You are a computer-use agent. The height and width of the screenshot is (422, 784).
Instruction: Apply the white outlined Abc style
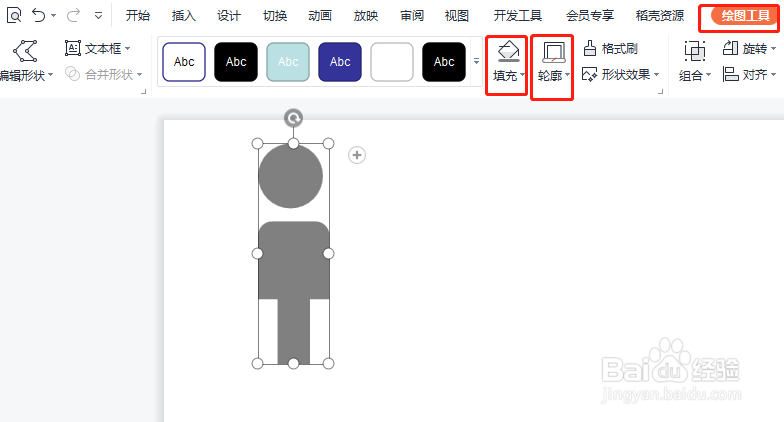pos(184,62)
